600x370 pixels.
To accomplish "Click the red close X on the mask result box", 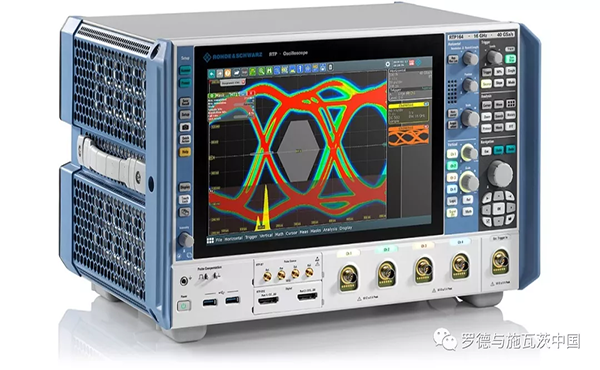I will click(x=251, y=93).
